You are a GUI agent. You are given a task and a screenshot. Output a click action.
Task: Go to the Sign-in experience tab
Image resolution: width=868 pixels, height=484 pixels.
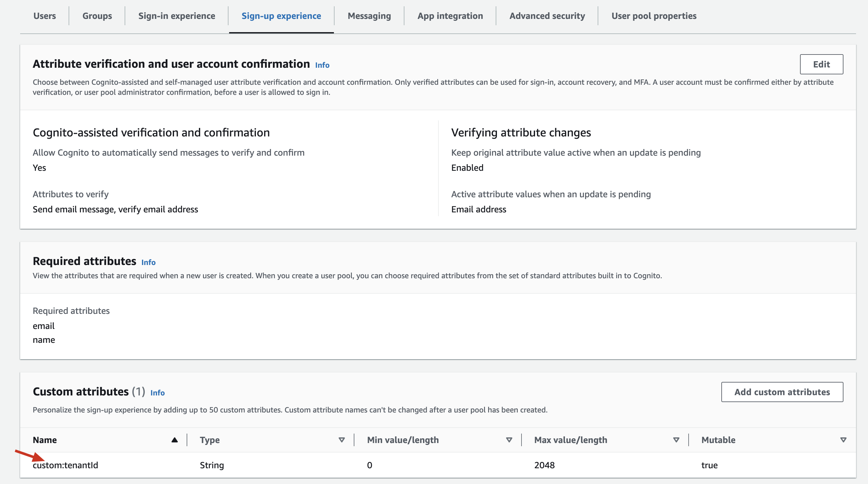177,16
